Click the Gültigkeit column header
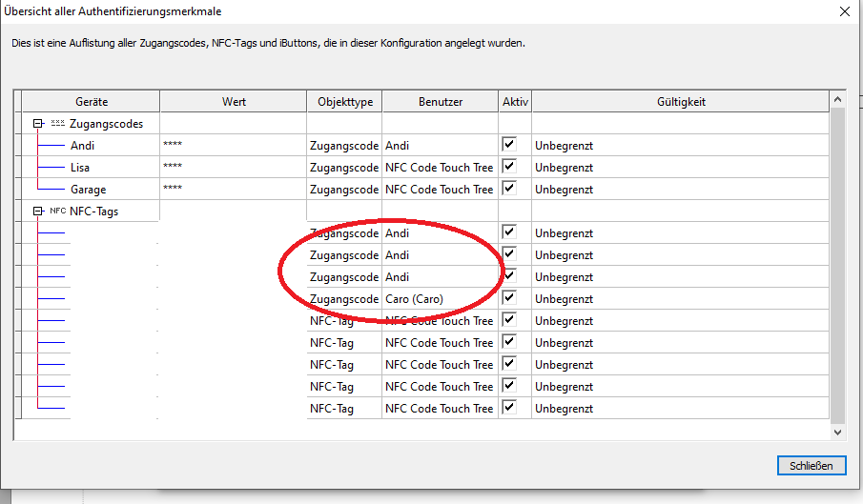 tap(681, 102)
